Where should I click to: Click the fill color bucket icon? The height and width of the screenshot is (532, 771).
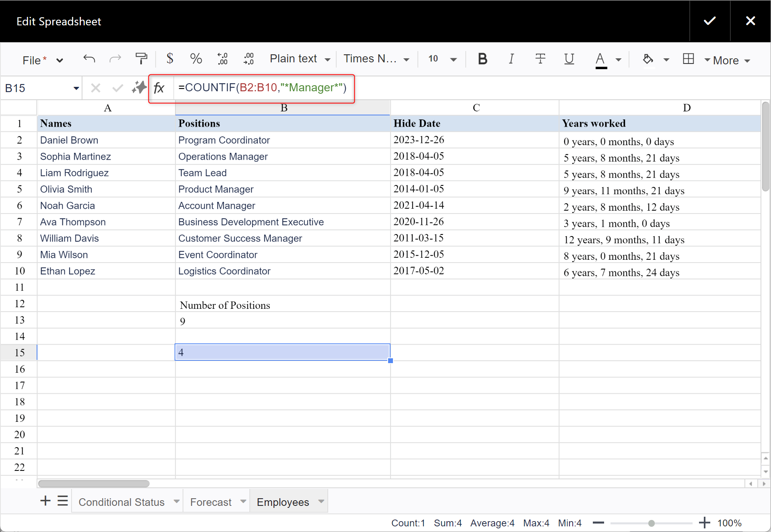(648, 59)
